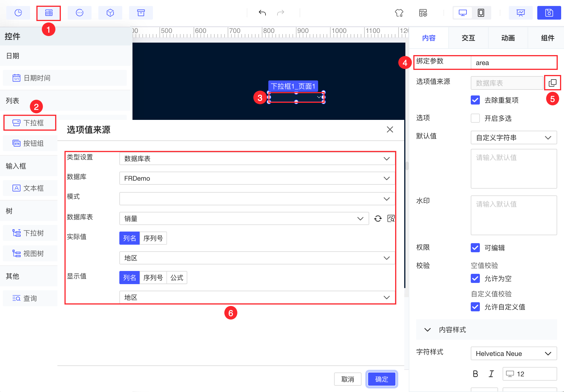Click 绑定参数 area input field

513,63
